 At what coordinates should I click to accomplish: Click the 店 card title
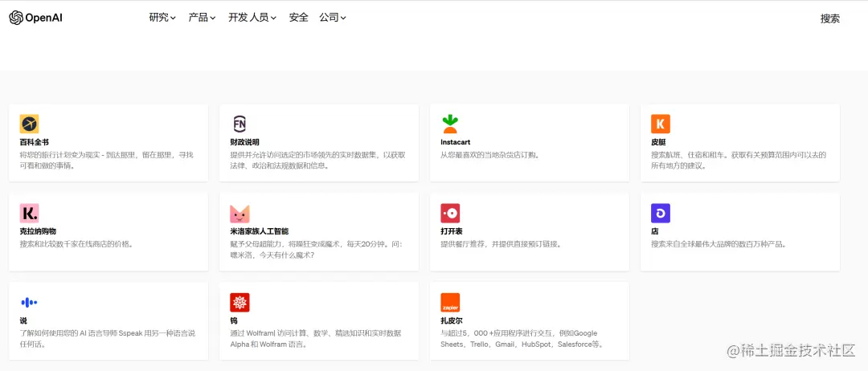655,231
